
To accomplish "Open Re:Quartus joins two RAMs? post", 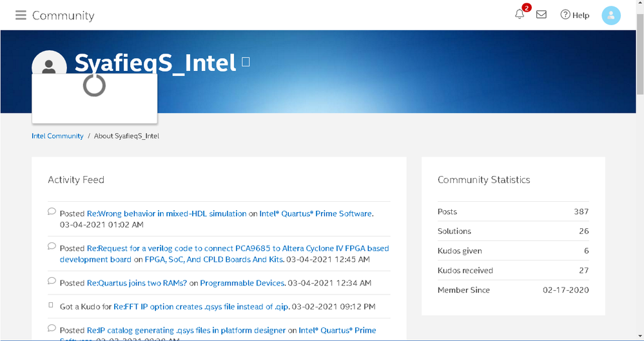I will (137, 283).
